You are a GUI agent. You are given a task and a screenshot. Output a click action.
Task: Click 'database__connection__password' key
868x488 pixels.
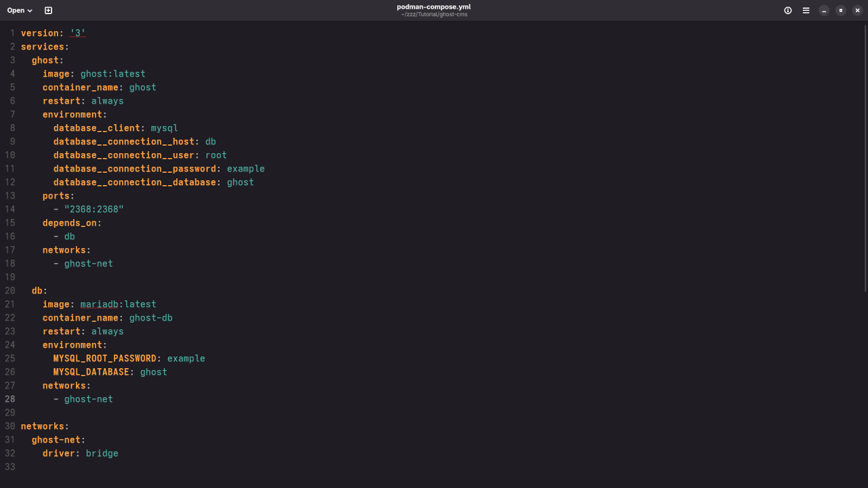135,169
